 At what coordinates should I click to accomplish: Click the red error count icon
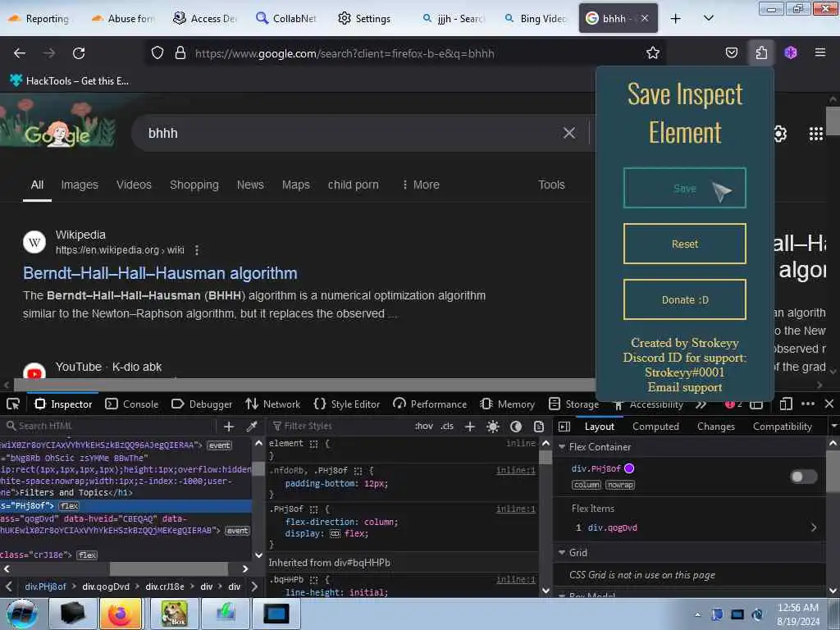729,404
